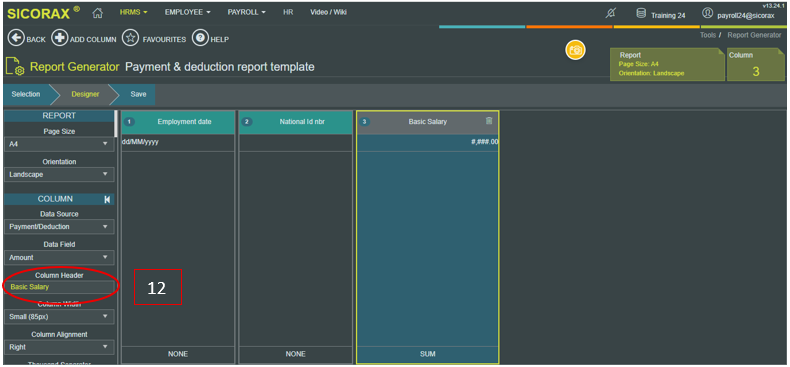Viewport: 790px width, 367px height.
Task: Click NONE footer under Employment date
Action: [x=178, y=354]
